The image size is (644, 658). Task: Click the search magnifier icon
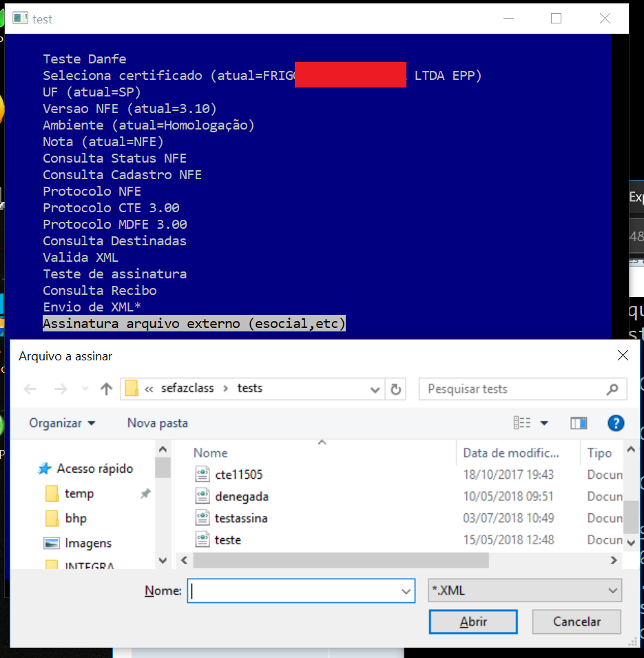point(612,389)
